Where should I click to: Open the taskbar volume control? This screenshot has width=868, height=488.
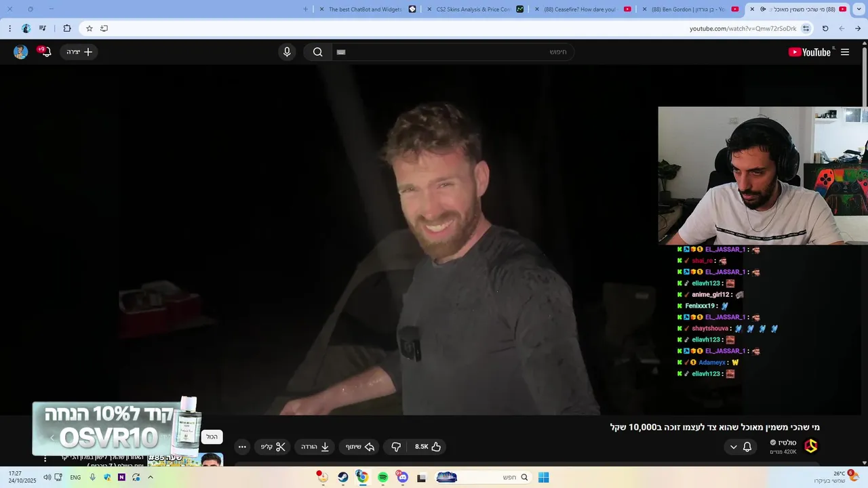47,477
